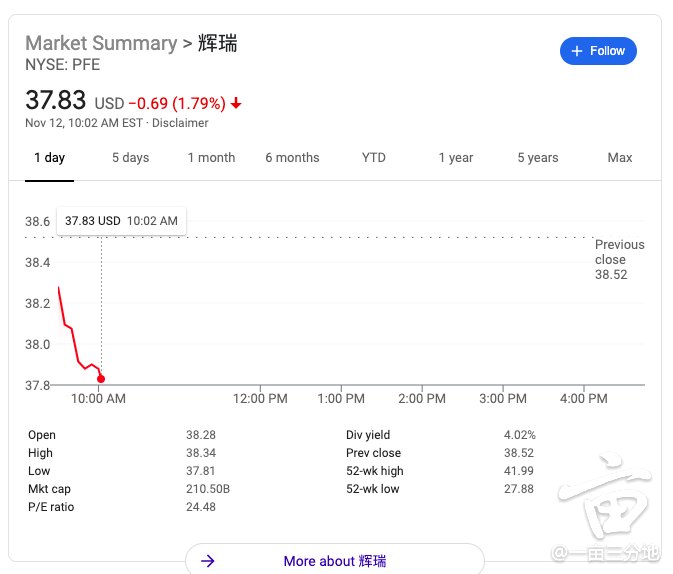Select the Max range tab
This screenshot has height=574, width=673.
(620, 158)
